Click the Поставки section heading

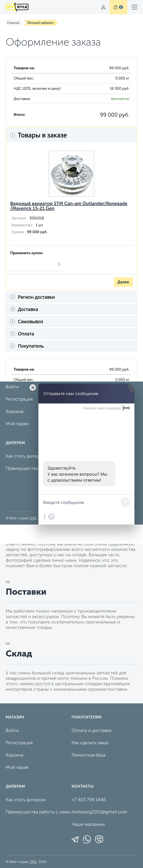[x=26, y=592]
